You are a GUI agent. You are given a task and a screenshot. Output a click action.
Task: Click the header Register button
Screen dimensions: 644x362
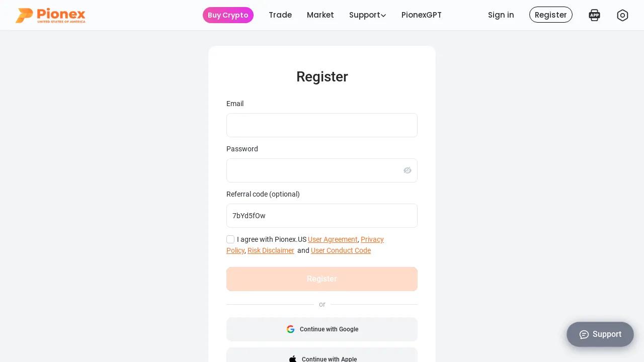[x=551, y=15]
